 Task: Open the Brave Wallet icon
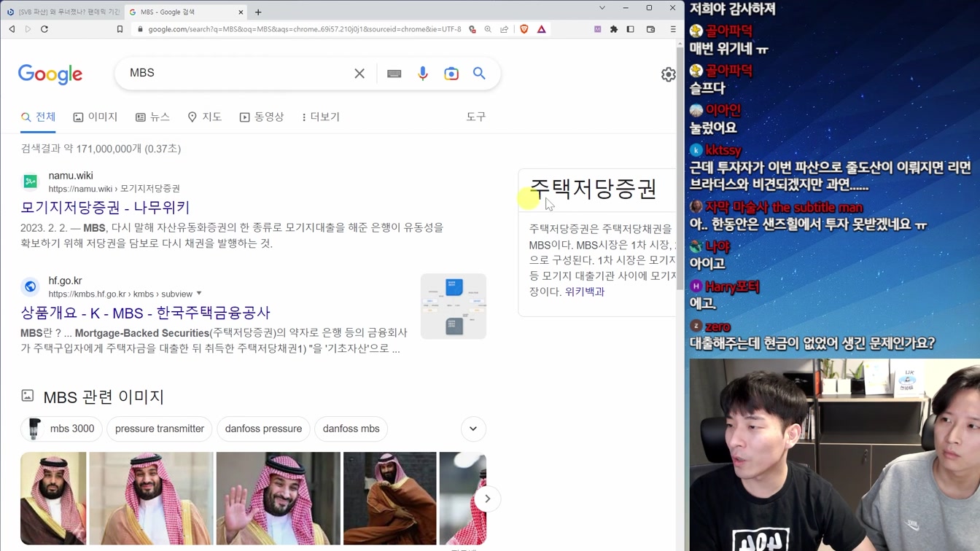click(x=651, y=29)
